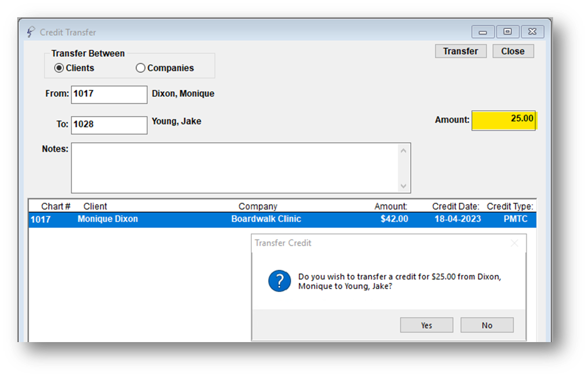Click the Notes scrollbar up arrow
The image size is (588, 377).
click(403, 151)
